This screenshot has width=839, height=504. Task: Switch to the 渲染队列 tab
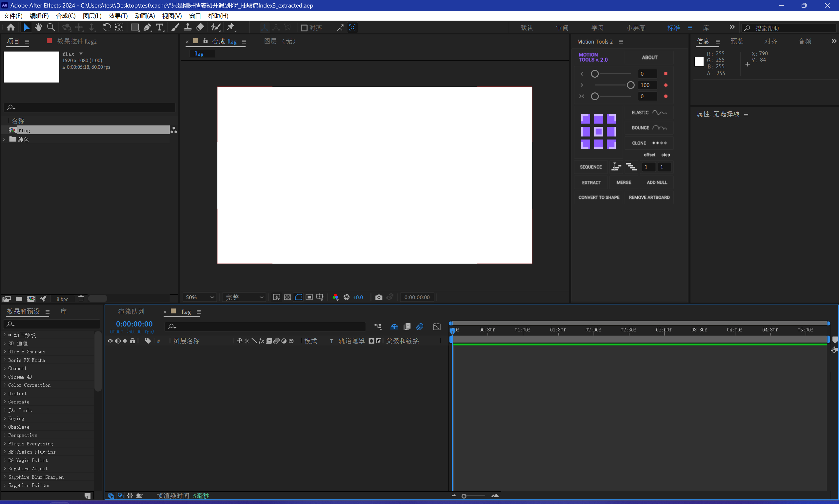click(131, 311)
